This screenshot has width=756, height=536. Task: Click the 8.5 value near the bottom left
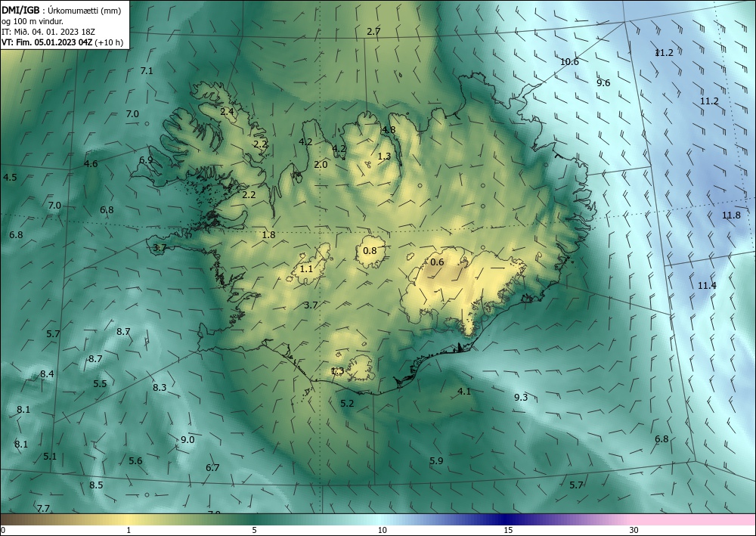(x=96, y=485)
